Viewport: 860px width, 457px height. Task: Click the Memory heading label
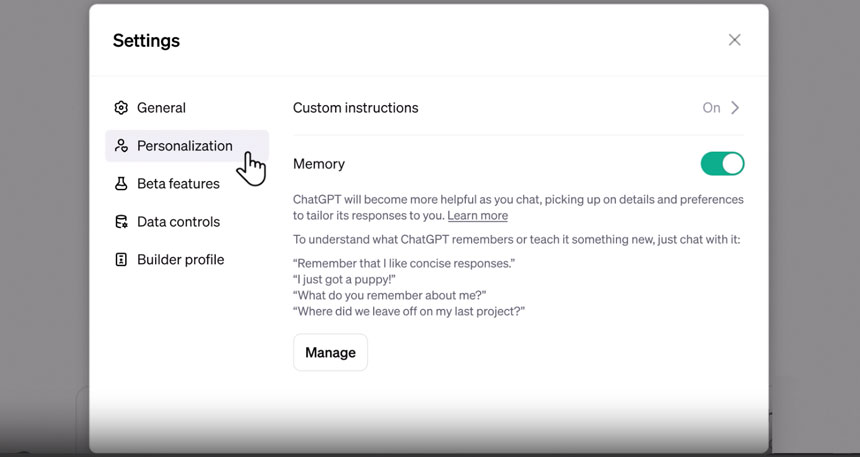318,164
